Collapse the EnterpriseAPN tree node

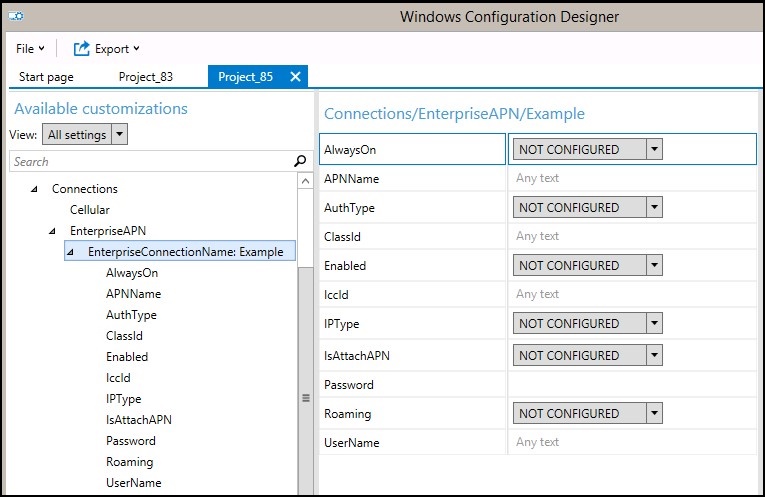point(52,231)
